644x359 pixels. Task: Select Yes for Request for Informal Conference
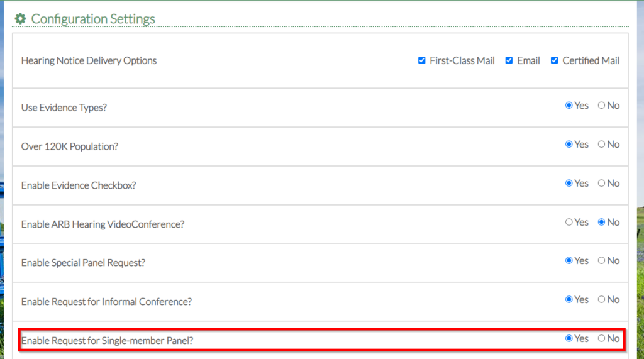(569, 300)
